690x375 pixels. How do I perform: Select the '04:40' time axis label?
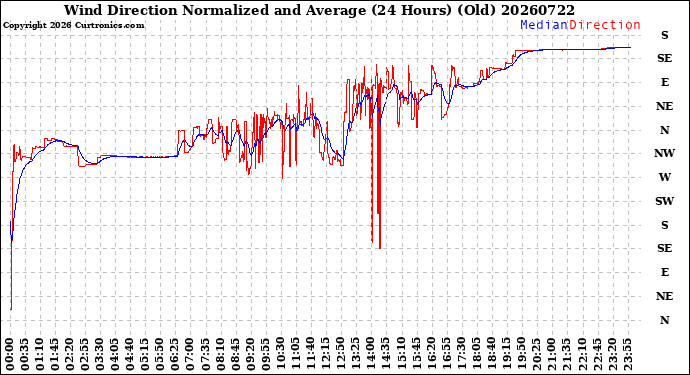click(130, 355)
